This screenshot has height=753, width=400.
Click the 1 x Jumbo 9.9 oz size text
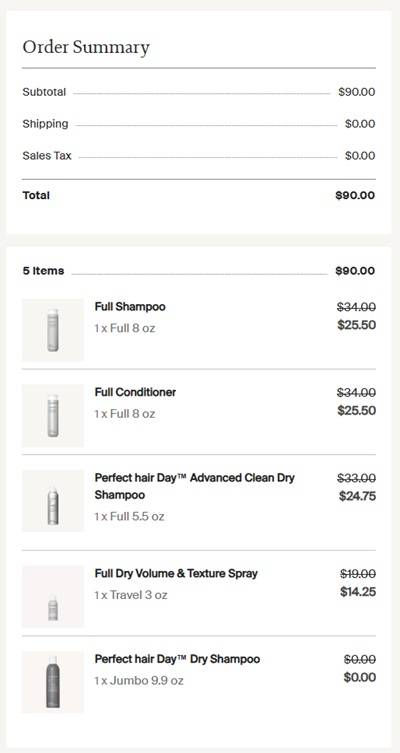pos(139,680)
